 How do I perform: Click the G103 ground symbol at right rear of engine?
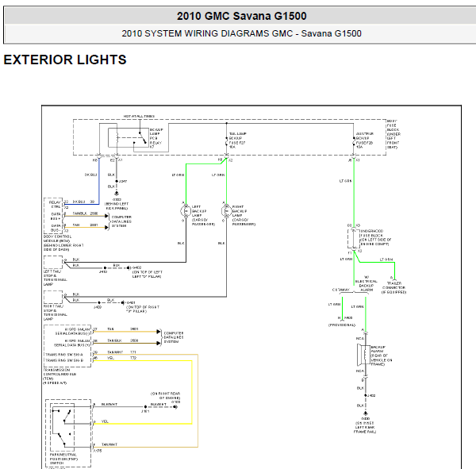pyautogui.click(x=175, y=407)
